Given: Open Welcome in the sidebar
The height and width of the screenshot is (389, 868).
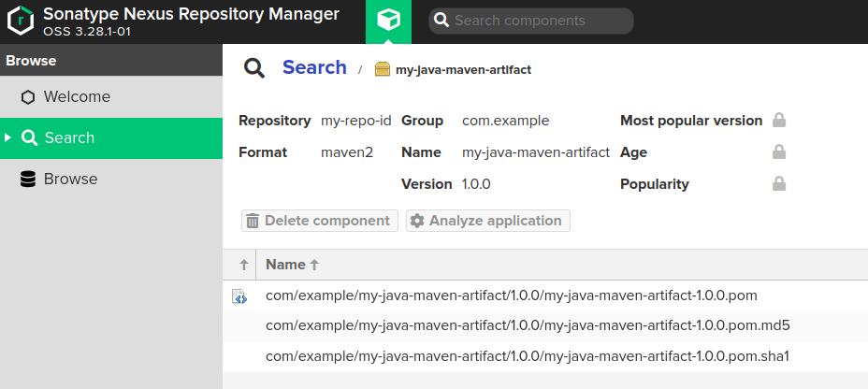Looking at the screenshot, I should [111, 97].
